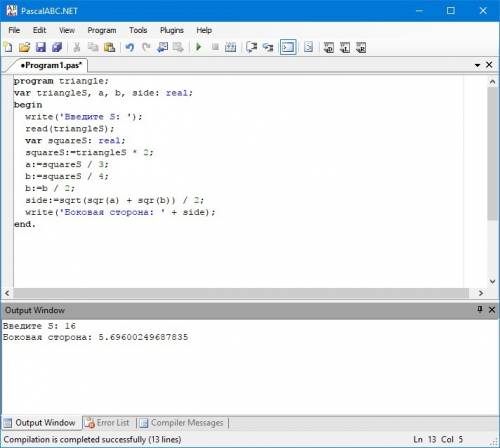The height and width of the screenshot is (448, 500).
Task: Save the program with floppy disk icon
Action: point(41,47)
